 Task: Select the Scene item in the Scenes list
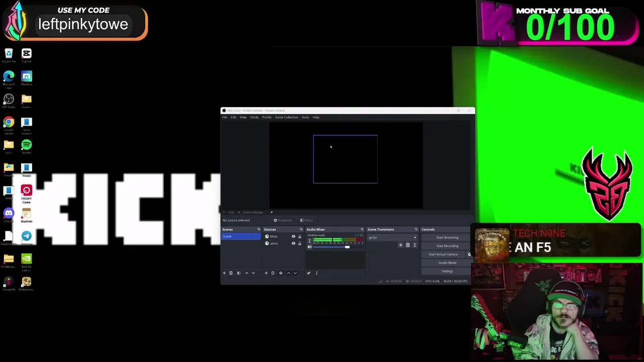[241, 236]
